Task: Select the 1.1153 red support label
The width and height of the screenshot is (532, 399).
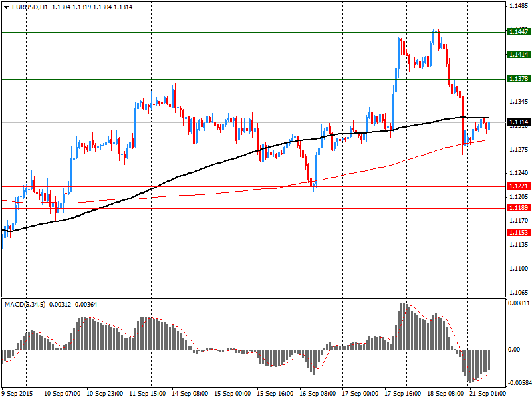Action: pyautogui.click(x=519, y=232)
